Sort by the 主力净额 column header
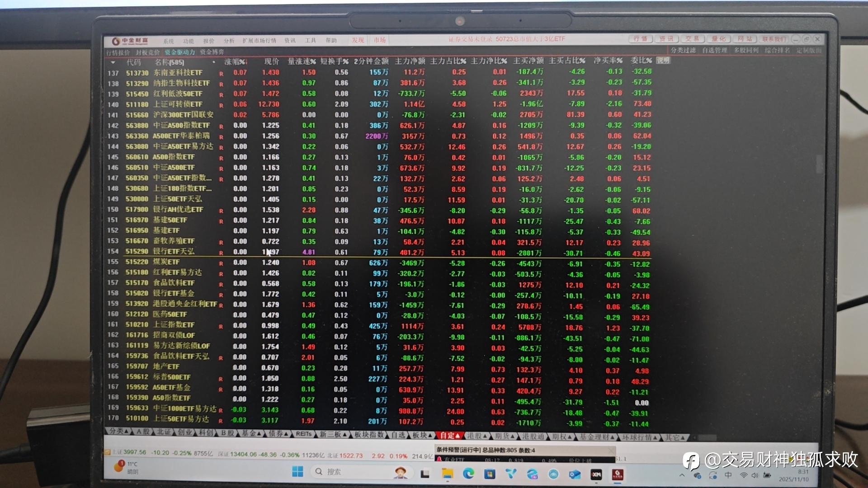This screenshot has width=868, height=488. tap(410, 61)
